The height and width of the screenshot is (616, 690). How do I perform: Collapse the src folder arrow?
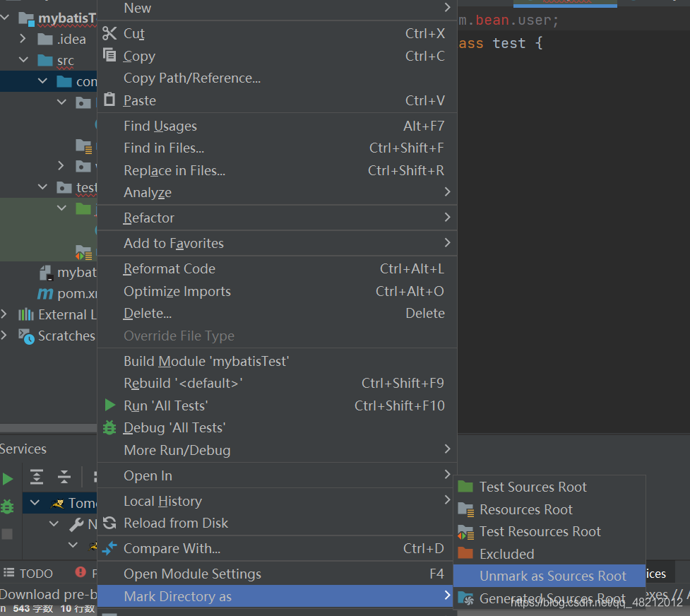tap(24, 59)
